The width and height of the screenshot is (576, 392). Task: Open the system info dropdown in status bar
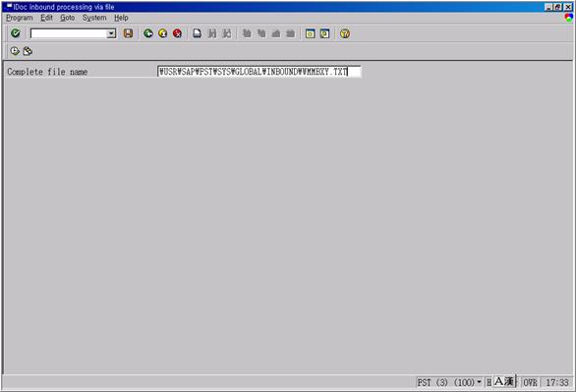pyautogui.click(x=479, y=382)
